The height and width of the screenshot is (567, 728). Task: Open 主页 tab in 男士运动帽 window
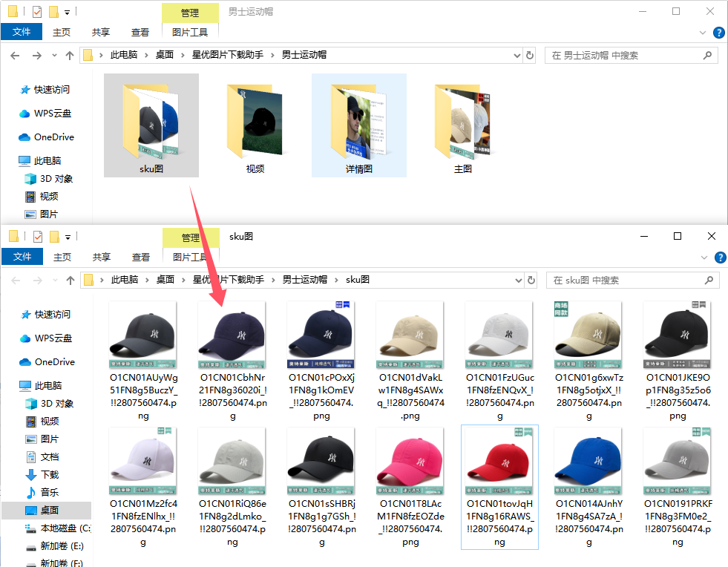62,32
